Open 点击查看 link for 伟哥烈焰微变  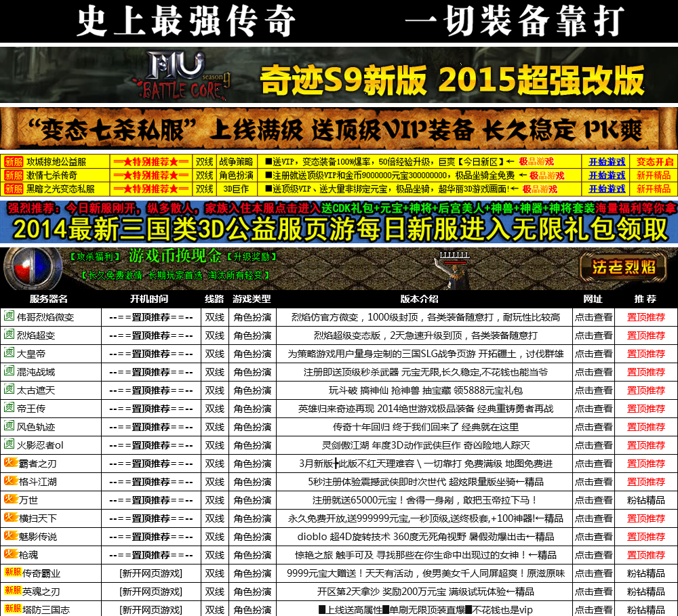[594, 317]
